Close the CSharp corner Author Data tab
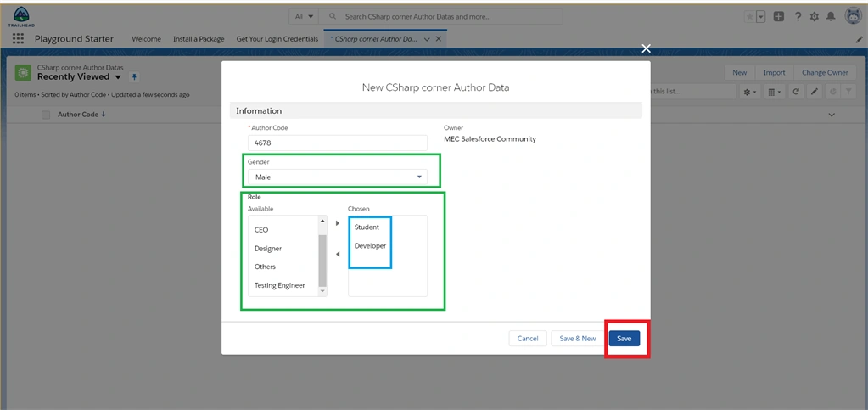Viewport: 868px width, 410px height. pyautogui.click(x=439, y=39)
